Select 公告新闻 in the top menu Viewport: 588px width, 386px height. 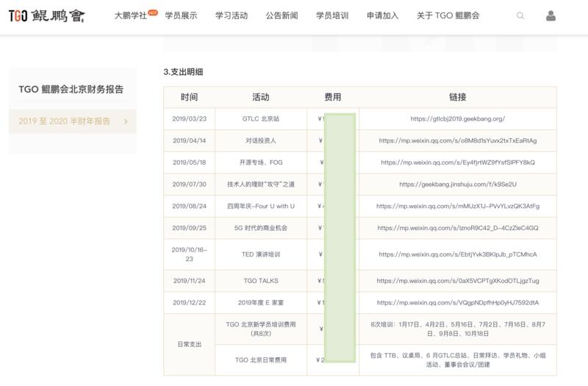(282, 15)
